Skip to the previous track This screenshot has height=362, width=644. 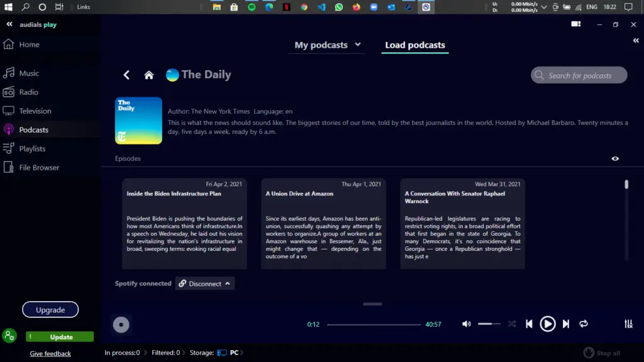[529, 324]
